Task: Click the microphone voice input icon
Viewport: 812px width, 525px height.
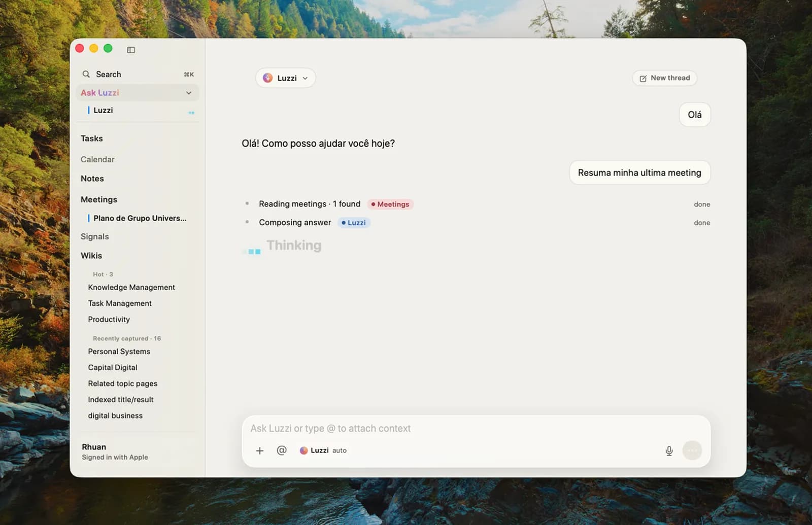Action: (x=669, y=450)
